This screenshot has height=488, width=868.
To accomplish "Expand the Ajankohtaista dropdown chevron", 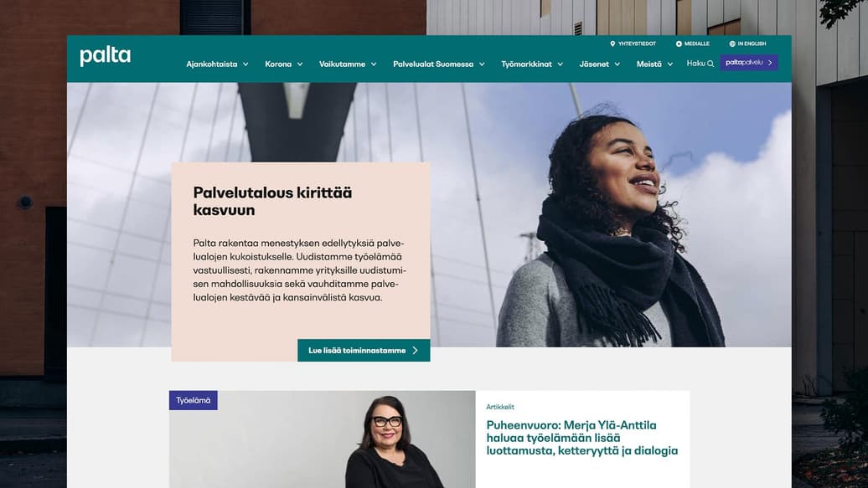I will (x=245, y=64).
